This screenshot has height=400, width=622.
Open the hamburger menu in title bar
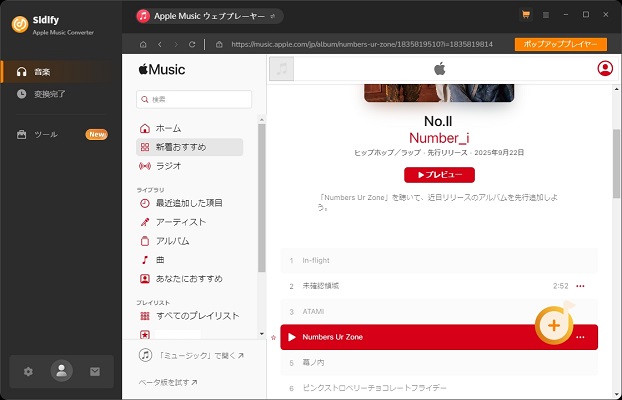coord(546,15)
